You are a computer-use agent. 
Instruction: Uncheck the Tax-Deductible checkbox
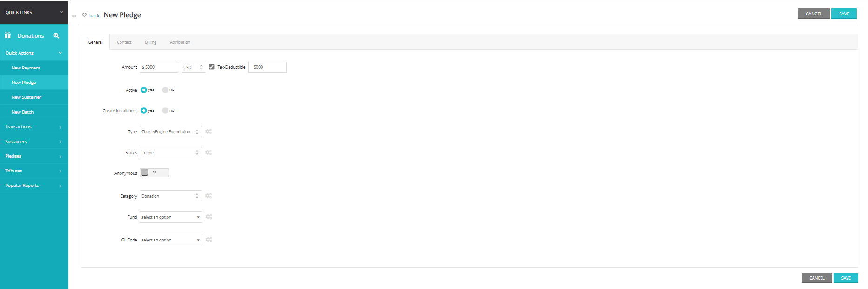211,67
